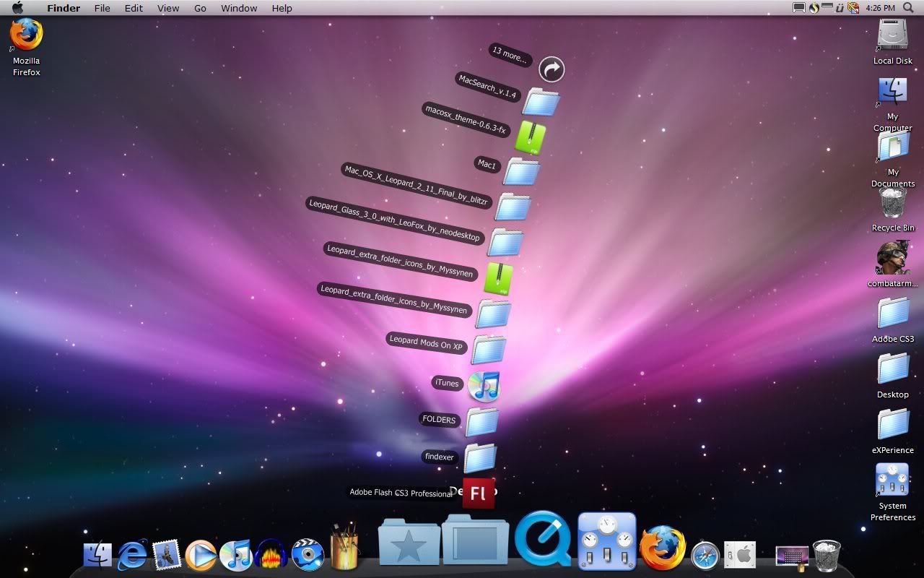Open Adobe Flash CS3 Professional item
This screenshot has height=578, width=924.
(478, 493)
